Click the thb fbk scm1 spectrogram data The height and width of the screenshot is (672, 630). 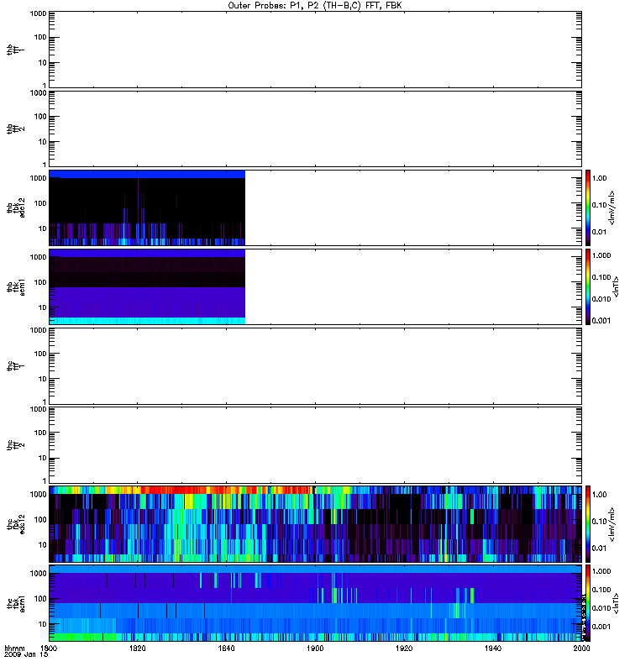tap(147, 286)
